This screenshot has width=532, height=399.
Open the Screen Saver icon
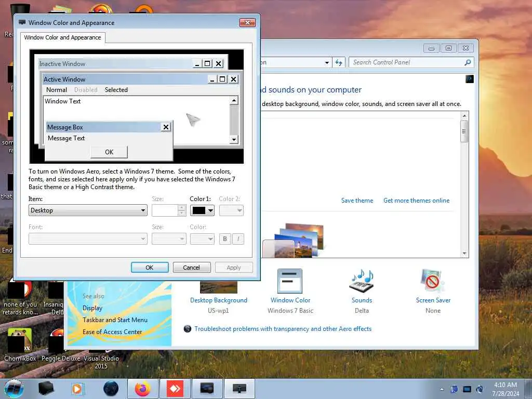coord(432,281)
